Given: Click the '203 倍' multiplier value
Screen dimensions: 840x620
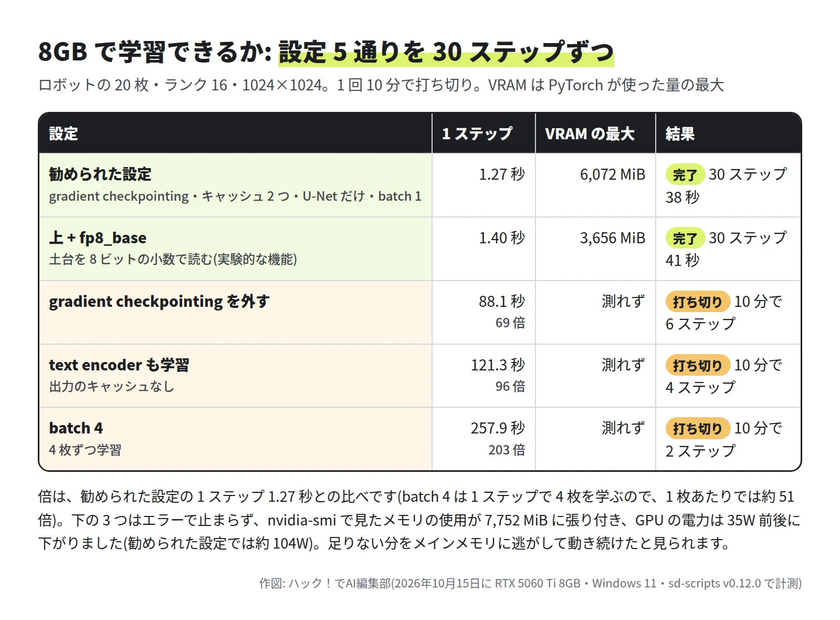Looking at the screenshot, I should pos(507,450).
